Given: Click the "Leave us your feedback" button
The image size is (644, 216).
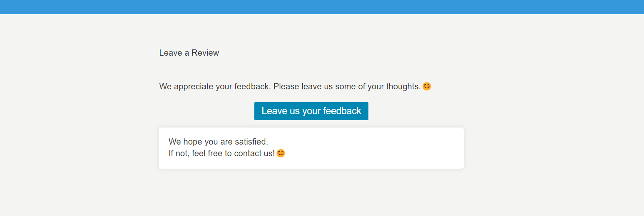Looking at the screenshot, I should coord(311,111).
